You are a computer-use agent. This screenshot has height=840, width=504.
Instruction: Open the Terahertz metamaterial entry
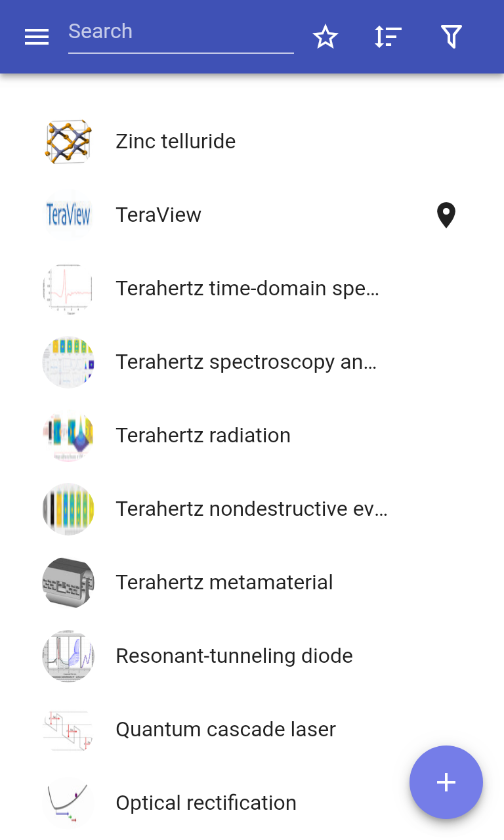(252, 583)
